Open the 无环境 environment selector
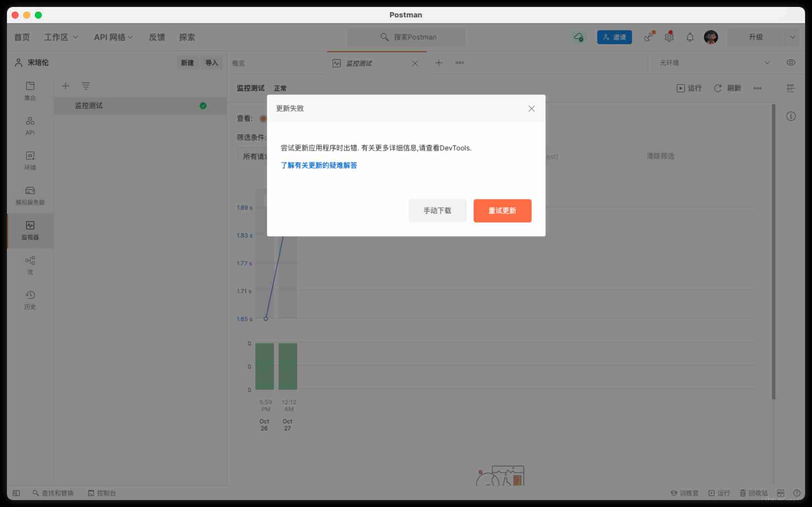The width and height of the screenshot is (812, 507). (x=714, y=63)
